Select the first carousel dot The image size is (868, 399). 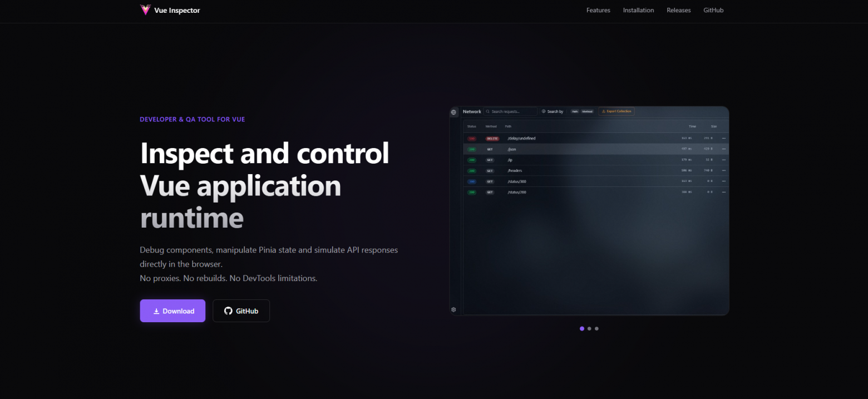[582, 328]
